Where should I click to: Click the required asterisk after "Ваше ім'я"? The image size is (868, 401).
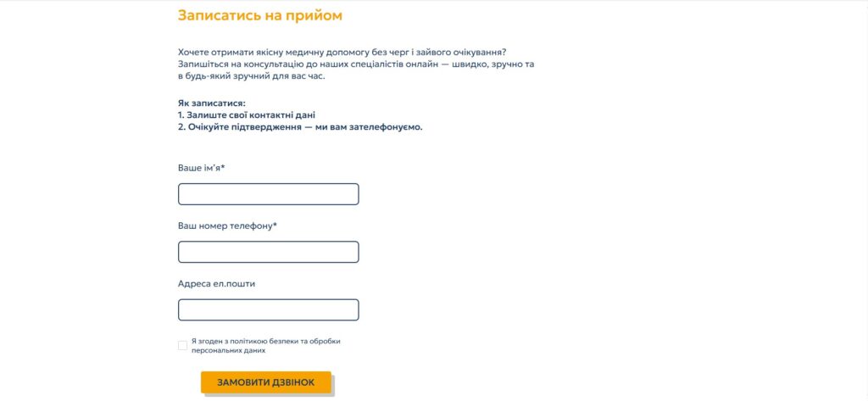click(x=223, y=166)
